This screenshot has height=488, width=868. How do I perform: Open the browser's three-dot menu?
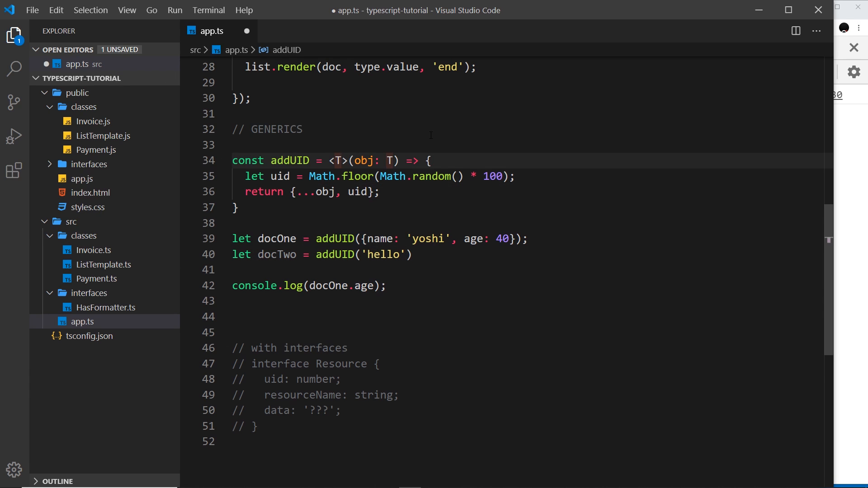click(859, 28)
